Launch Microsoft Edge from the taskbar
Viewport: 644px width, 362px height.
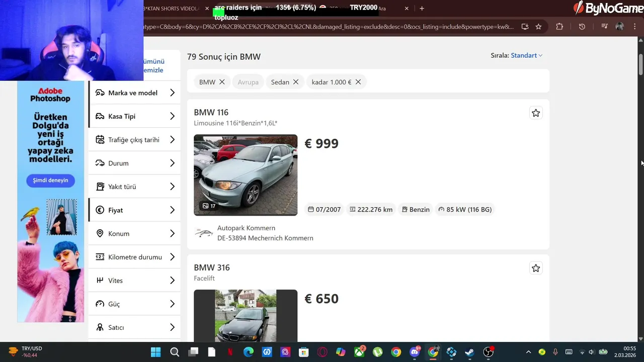coord(249,352)
